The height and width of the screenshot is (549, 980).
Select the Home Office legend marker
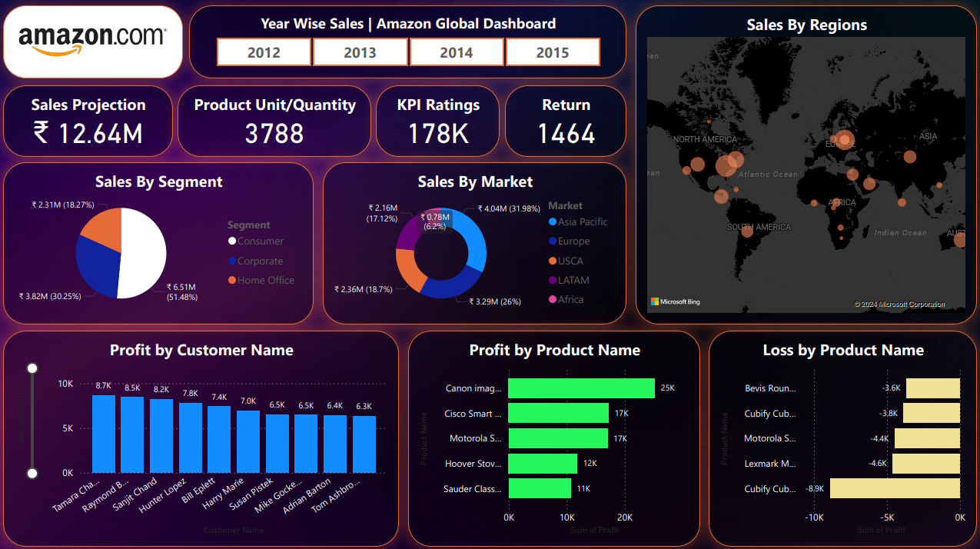(x=232, y=281)
